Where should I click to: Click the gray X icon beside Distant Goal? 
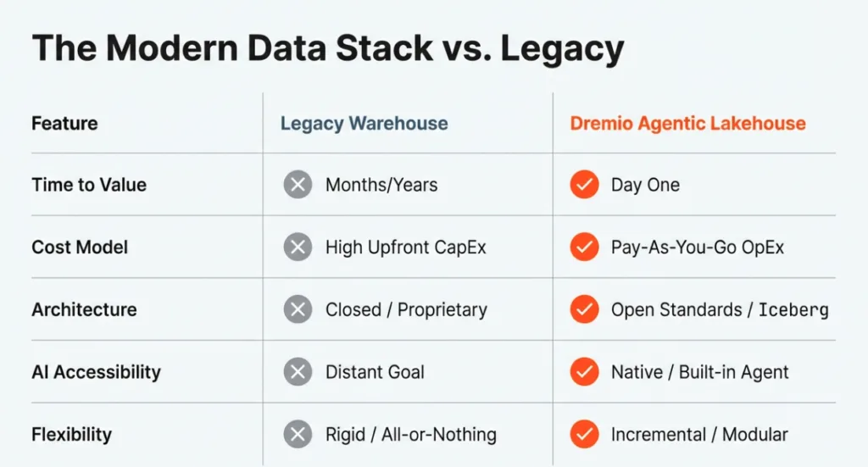[298, 371]
